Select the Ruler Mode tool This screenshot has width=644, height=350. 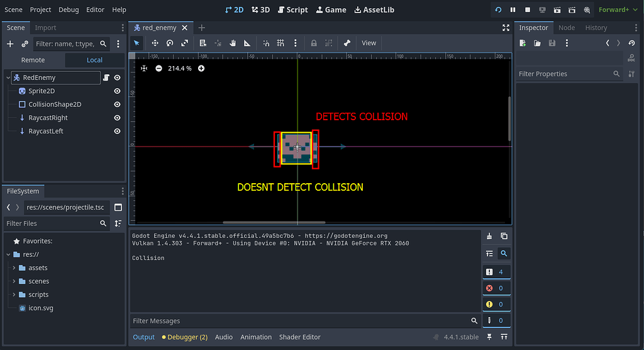[247, 43]
